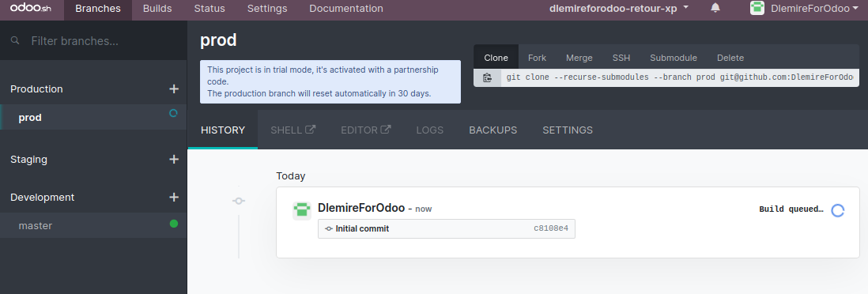Copy the git clone command via clipboard icon
Image resolution: width=868 pixels, height=294 pixels.
487,77
